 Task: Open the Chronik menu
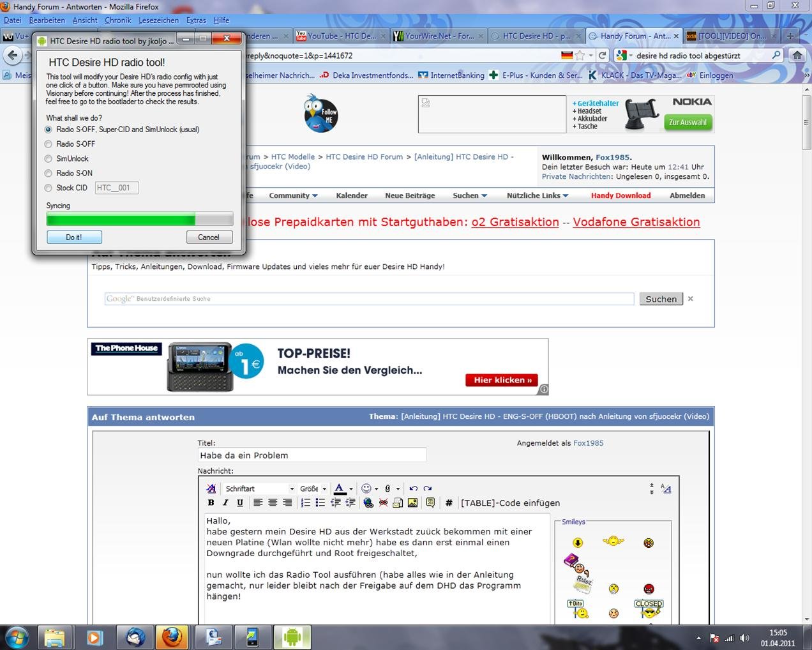117,20
